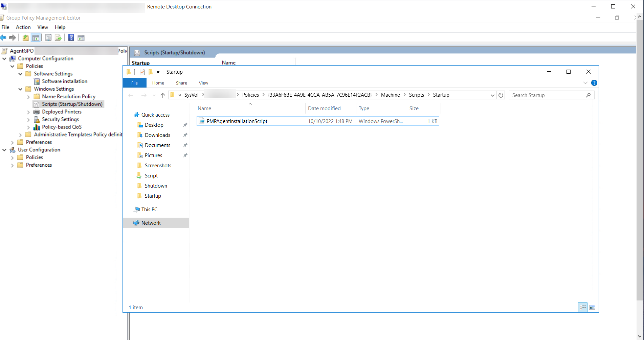Switch to the View ribbon tab in Explorer

pyautogui.click(x=203, y=83)
